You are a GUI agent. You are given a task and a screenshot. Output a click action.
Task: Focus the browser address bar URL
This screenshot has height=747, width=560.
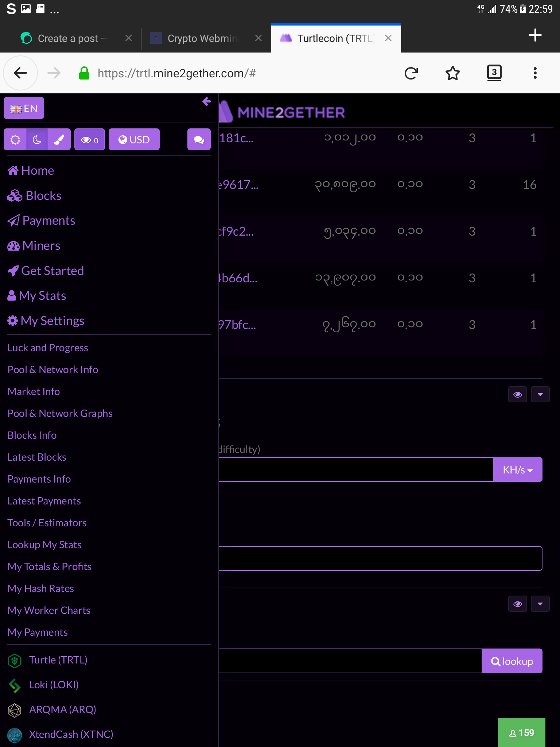(177, 73)
